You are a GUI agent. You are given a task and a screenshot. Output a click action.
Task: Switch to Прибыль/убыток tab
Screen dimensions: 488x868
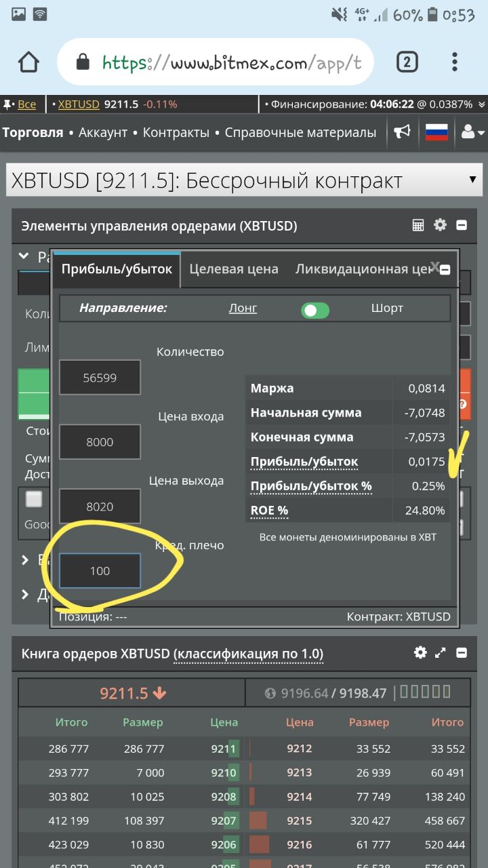pos(117,269)
